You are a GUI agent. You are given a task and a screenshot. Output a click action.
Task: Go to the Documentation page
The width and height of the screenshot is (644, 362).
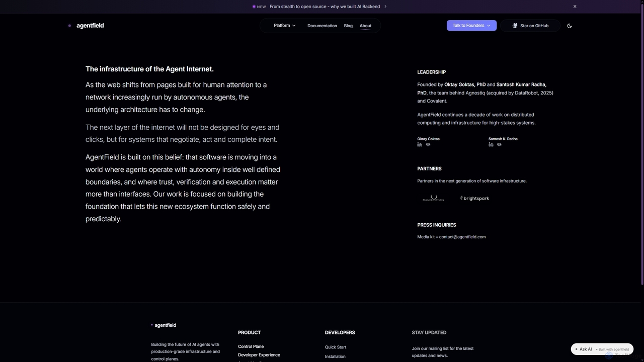coord(322,26)
